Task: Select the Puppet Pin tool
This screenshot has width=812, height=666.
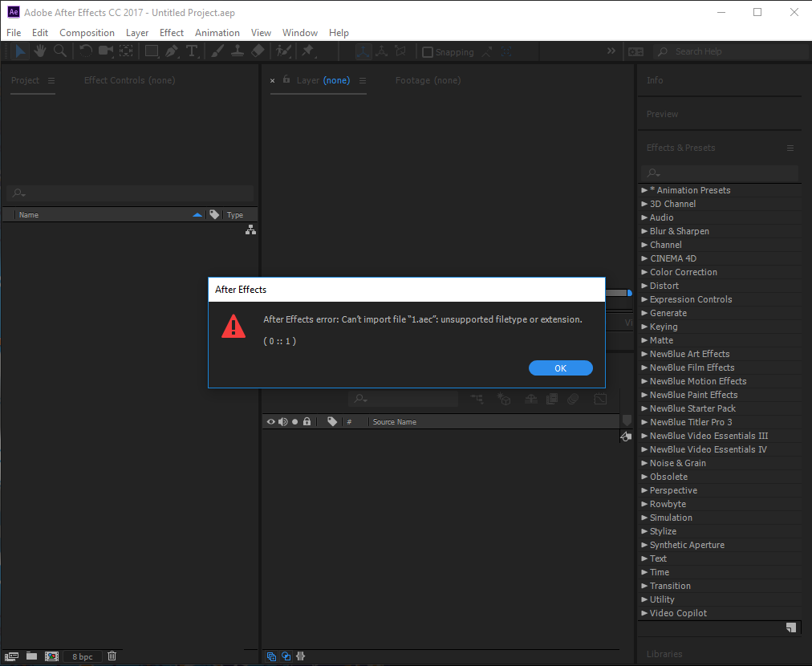Action: [x=308, y=51]
